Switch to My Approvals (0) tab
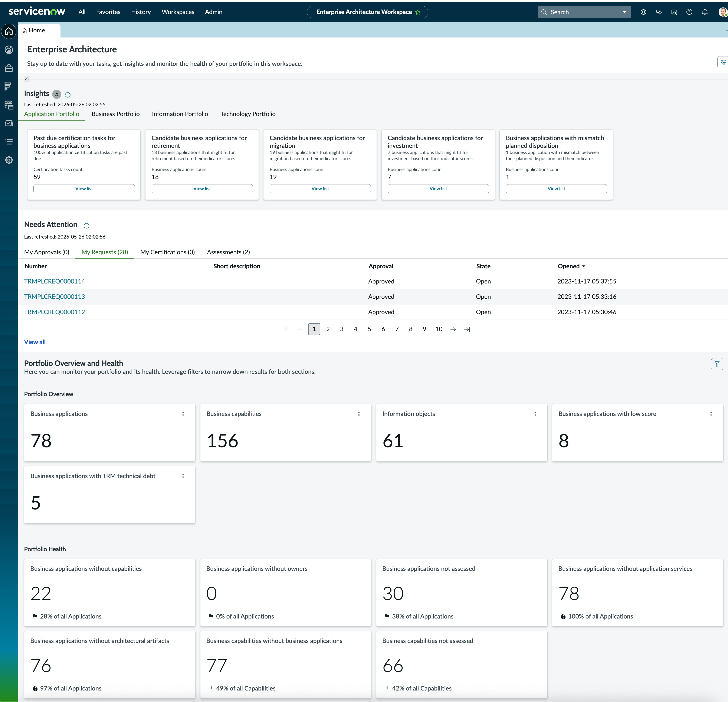 pyautogui.click(x=47, y=252)
